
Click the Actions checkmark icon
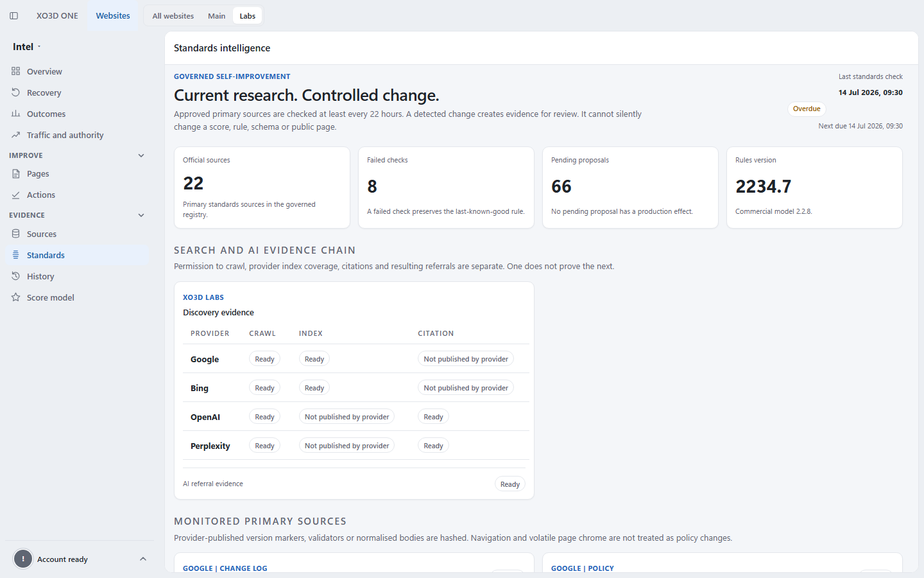pyautogui.click(x=15, y=195)
